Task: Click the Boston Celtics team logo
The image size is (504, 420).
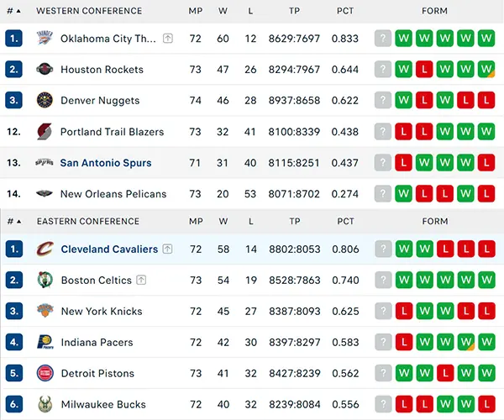Action: [x=45, y=280]
